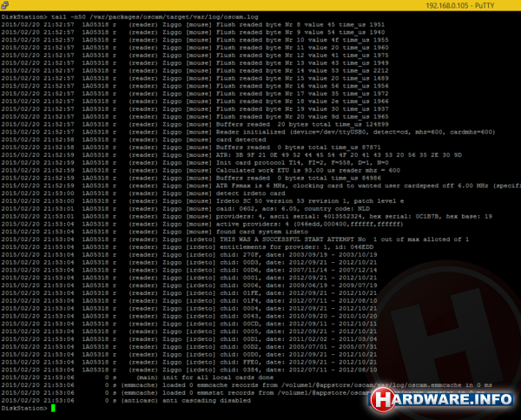
Task: Click the 'Calculated work ETU is 93.00' line
Action: point(201,170)
